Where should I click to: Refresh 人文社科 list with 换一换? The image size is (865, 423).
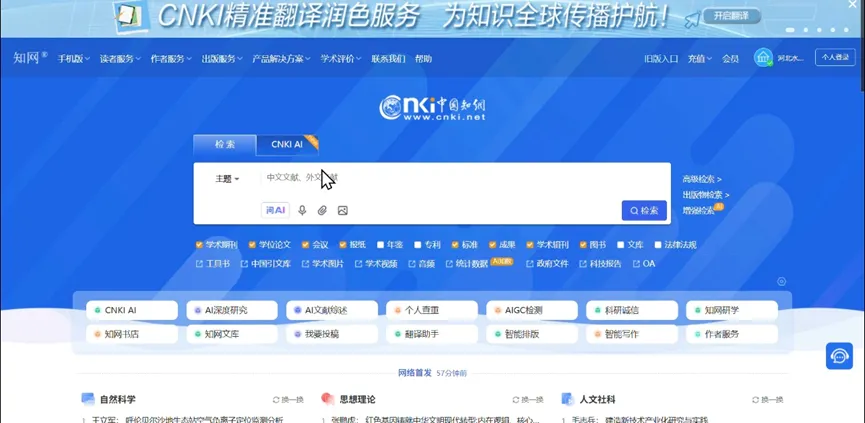(x=767, y=399)
